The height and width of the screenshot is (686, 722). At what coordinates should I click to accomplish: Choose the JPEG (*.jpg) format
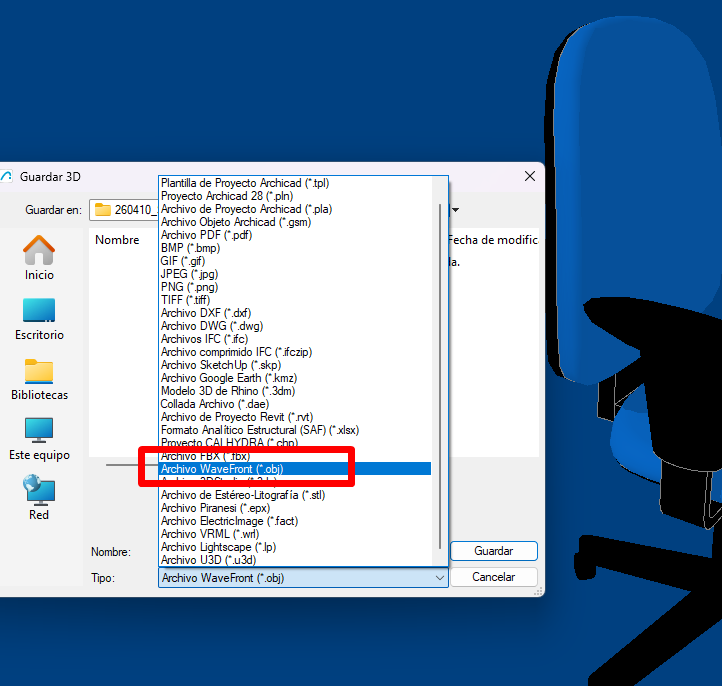295,274
